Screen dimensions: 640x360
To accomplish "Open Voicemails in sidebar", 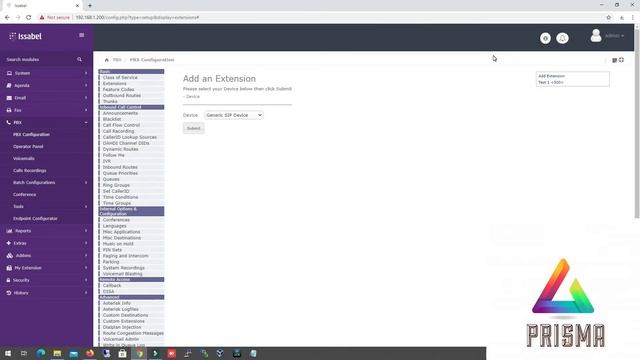I will pos(24,158).
